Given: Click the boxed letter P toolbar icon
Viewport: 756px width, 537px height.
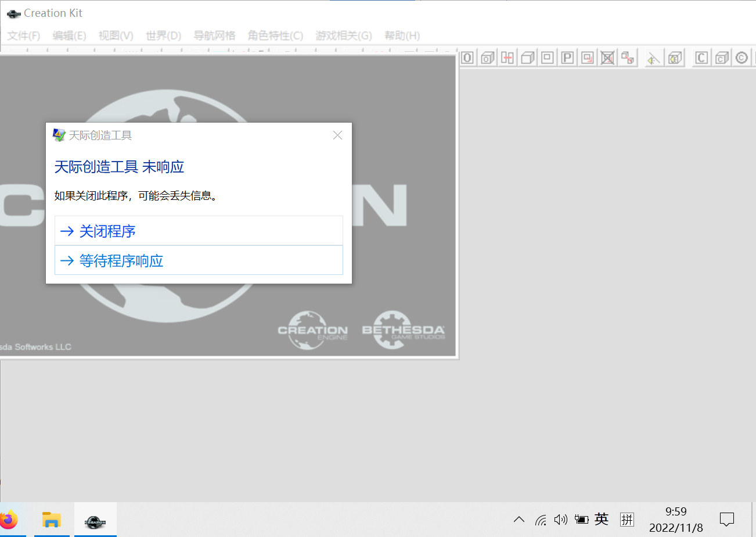Looking at the screenshot, I should 567,58.
